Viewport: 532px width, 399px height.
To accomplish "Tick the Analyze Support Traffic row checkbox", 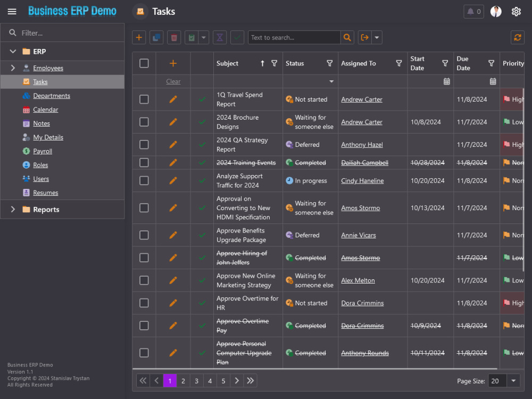I will [144, 180].
